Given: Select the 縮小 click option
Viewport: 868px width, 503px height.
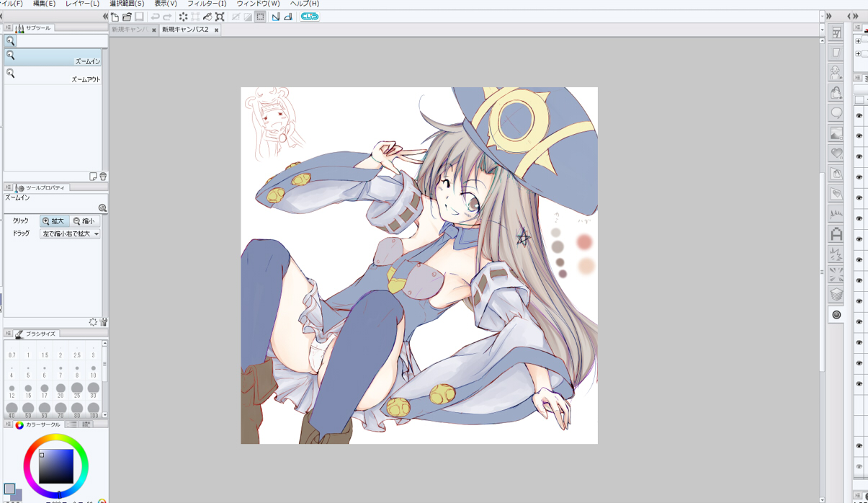Looking at the screenshot, I should click(x=84, y=221).
